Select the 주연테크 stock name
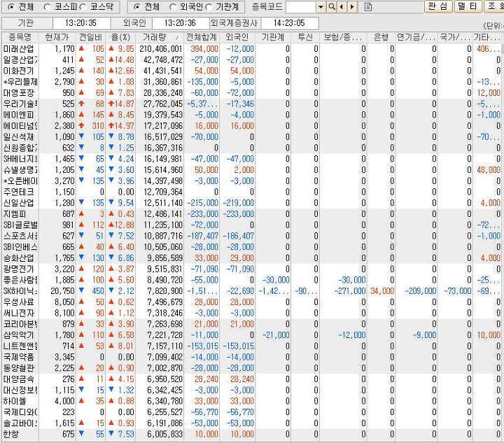This screenshot has height=443, width=504. [x=19, y=192]
